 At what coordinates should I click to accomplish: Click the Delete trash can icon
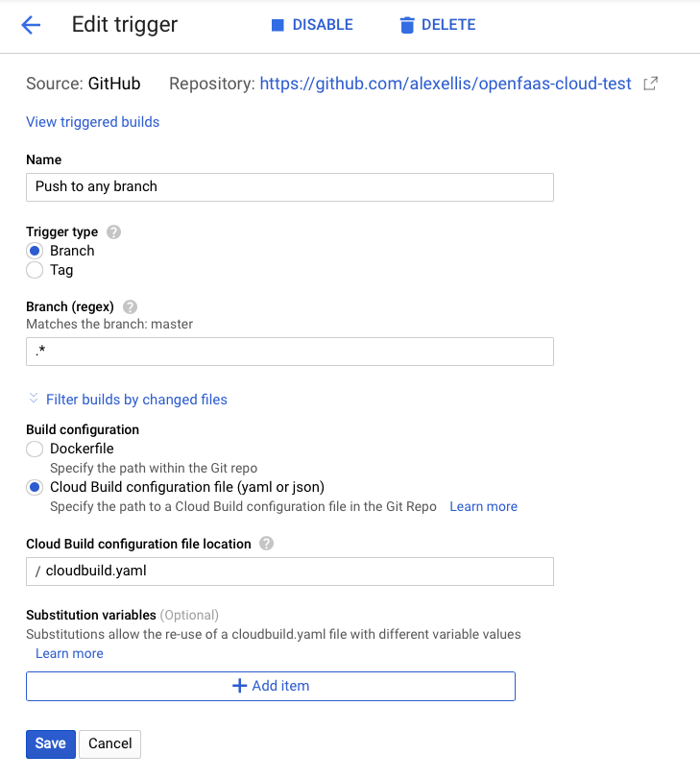click(x=407, y=25)
